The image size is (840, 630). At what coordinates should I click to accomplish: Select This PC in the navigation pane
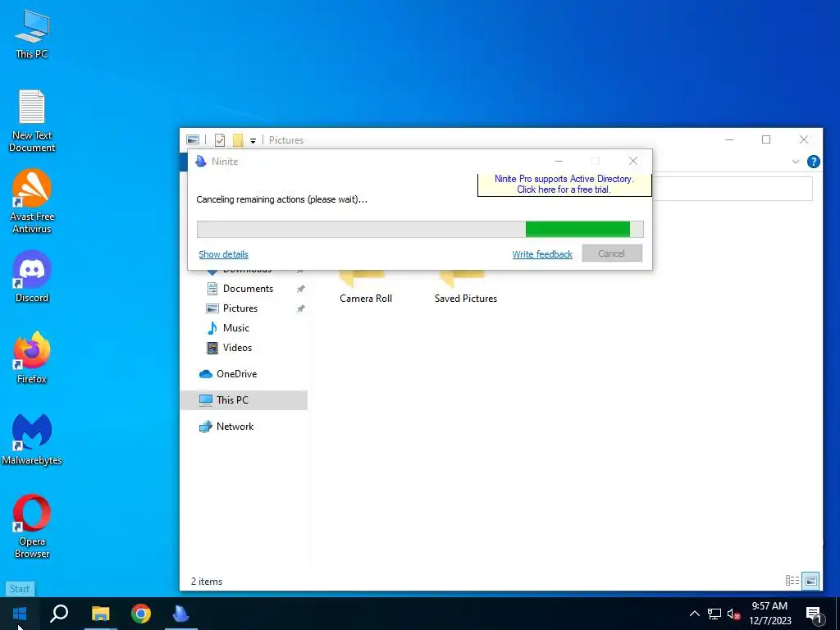244,399
